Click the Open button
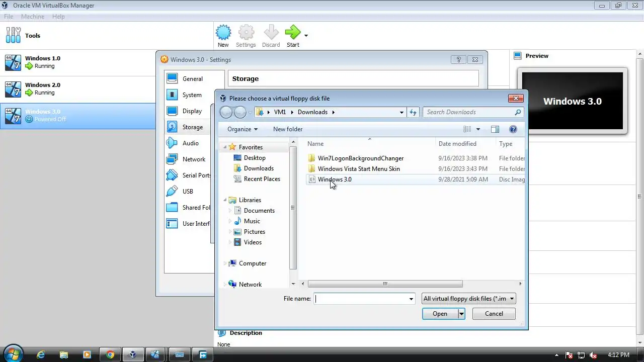The height and width of the screenshot is (362, 644). pos(440,314)
